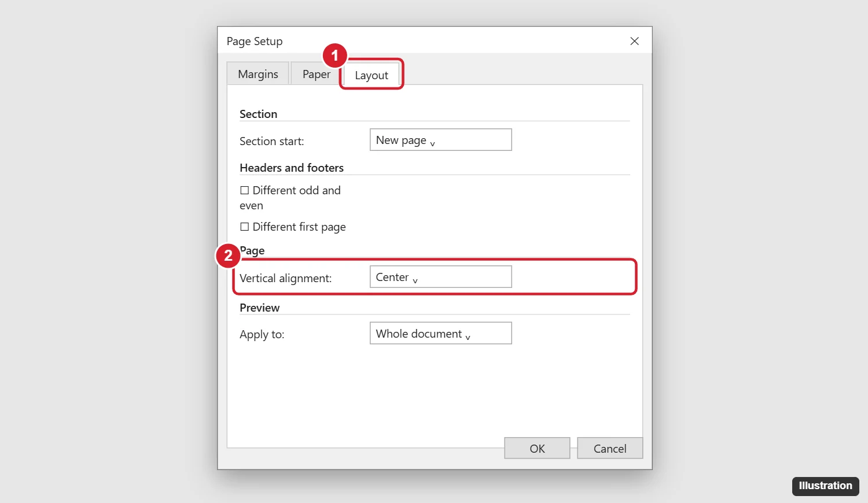Confirm with the OK button
868x503 pixels.
click(537, 448)
